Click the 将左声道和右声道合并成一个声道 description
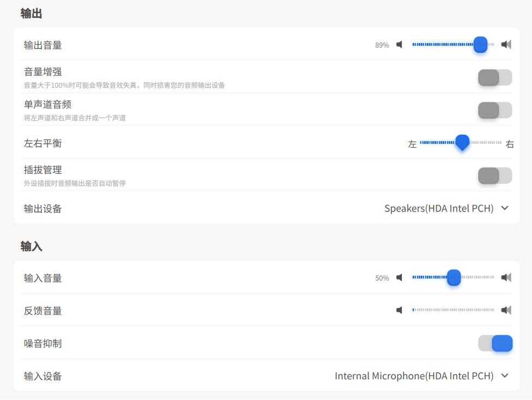This screenshot has height=400, width=532. tap(75, 118)
